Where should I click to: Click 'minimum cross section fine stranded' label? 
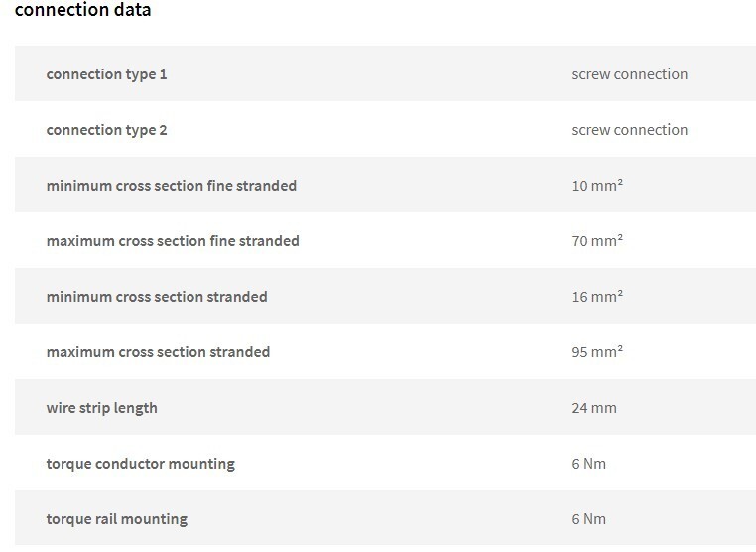[x=172, y=186]
